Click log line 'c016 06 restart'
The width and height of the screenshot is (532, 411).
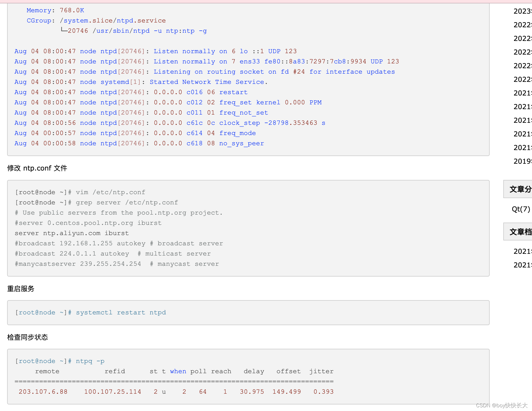click(x=131, y=92)
